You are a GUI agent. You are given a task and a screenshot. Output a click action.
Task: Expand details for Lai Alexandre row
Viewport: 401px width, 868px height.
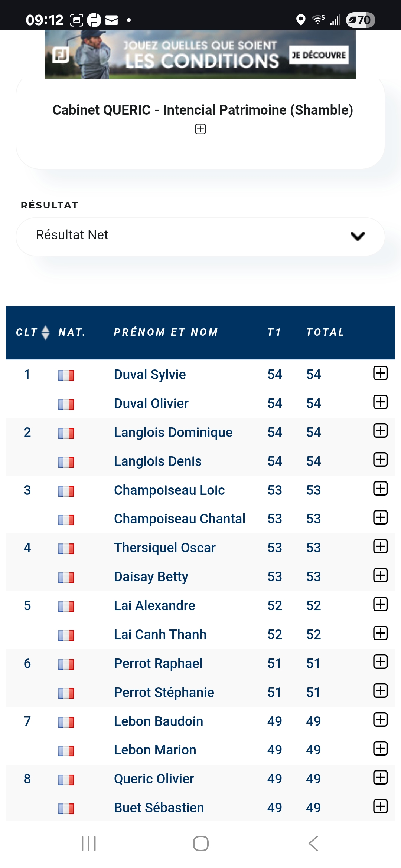tap(380, 604)
